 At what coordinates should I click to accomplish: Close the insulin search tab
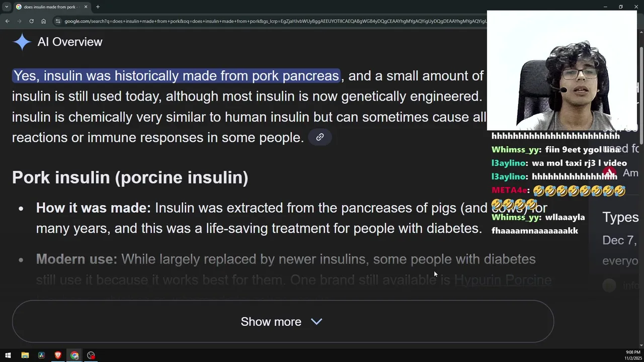point(86,7)
